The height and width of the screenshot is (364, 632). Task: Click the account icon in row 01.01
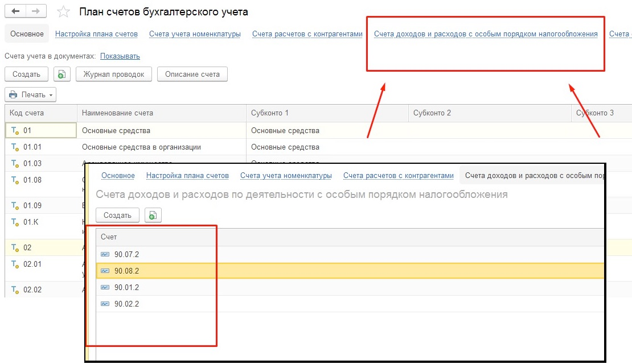[15, 147]
